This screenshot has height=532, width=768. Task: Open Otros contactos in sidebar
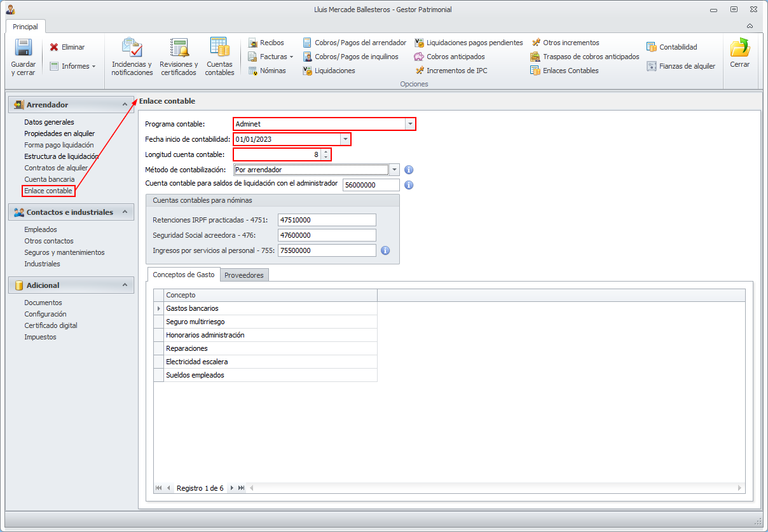coord(49,241)
